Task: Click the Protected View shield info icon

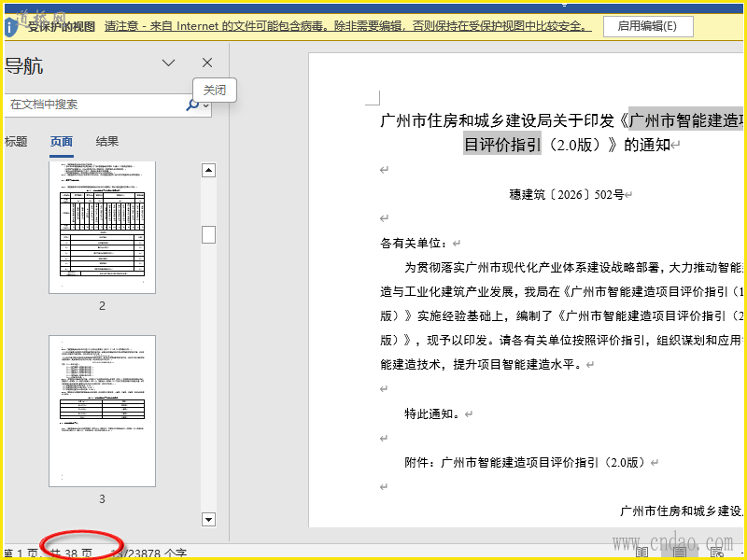Action: (x=10, y=27)
